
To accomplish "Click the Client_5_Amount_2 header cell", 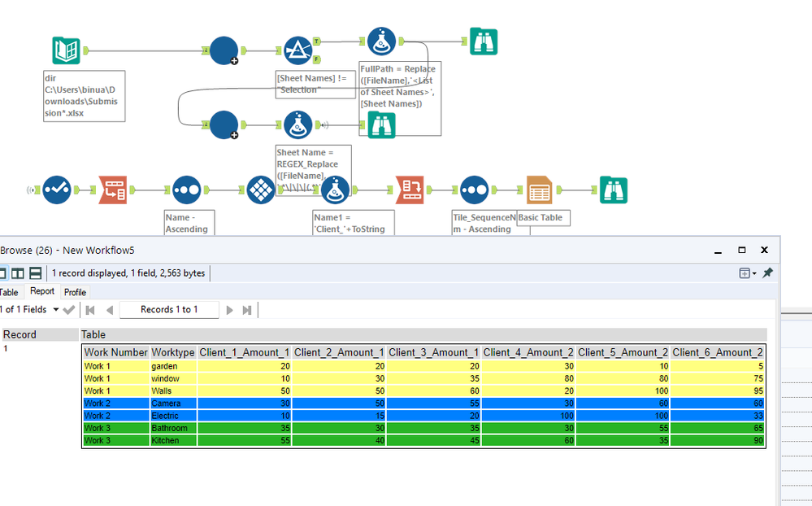I will [x=623, y=352].
